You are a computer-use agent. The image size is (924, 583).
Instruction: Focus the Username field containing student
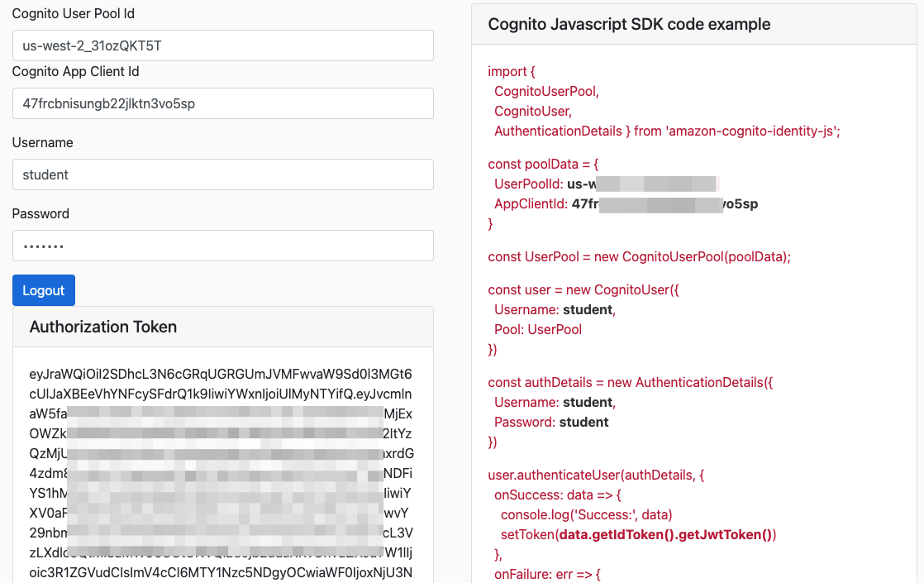[x=223, y=174]
